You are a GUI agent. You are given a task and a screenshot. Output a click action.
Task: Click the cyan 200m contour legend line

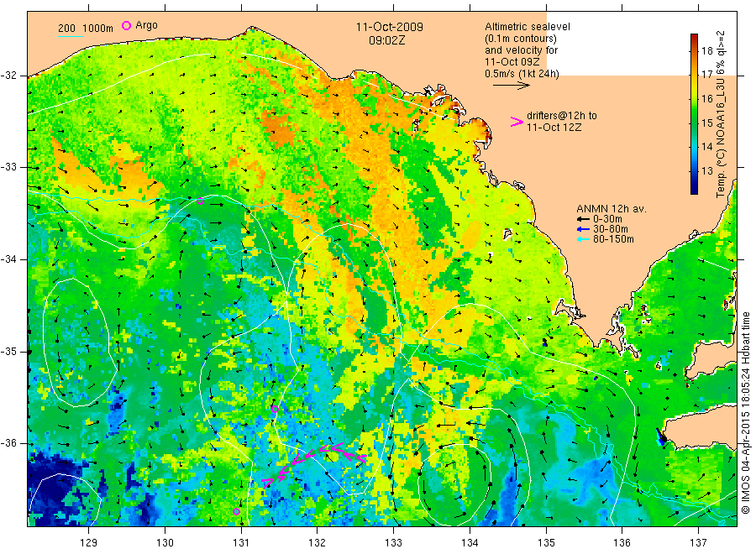pyautogui.click(x=71, y=36)
